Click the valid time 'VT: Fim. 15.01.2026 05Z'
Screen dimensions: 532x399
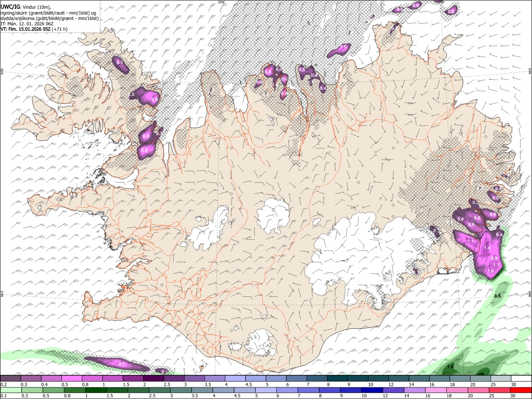coord(25,29)
